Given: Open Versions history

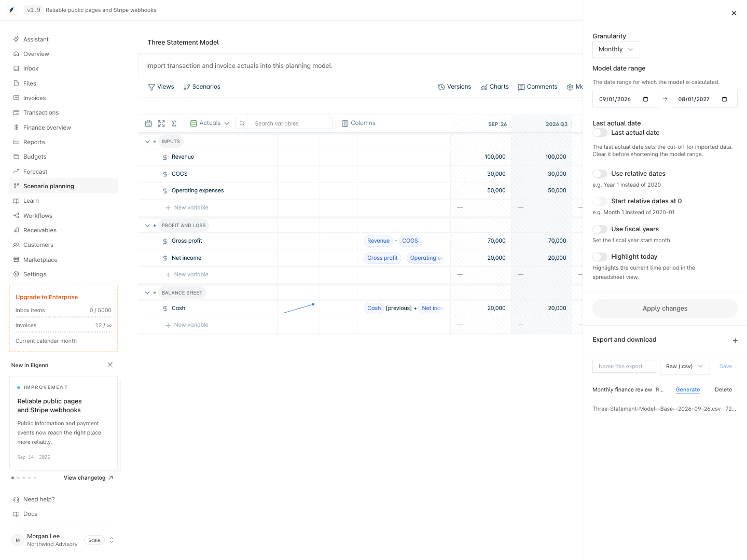Looking at the screenshot, I should [455, 87].
